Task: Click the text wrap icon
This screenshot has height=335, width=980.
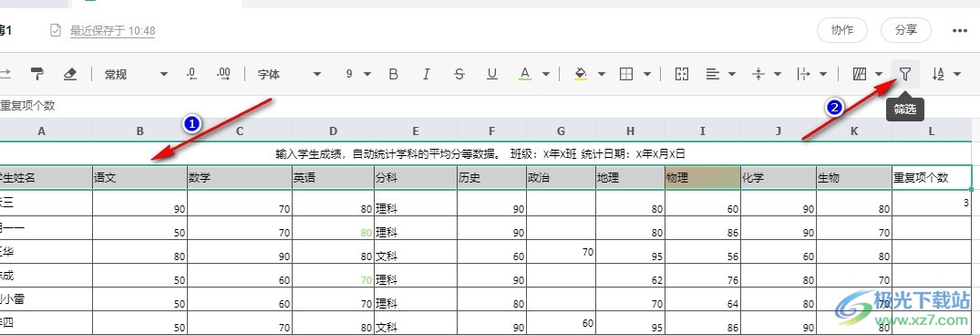Action: tap(804, 75)
